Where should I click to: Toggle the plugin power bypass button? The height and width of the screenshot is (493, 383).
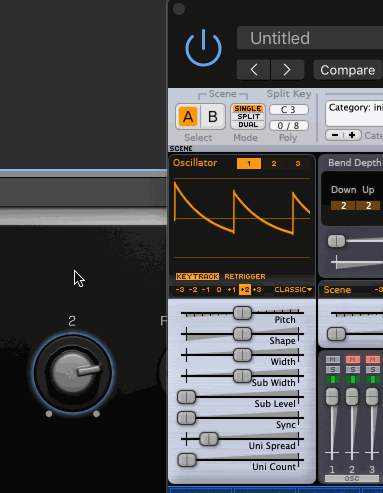203,48
